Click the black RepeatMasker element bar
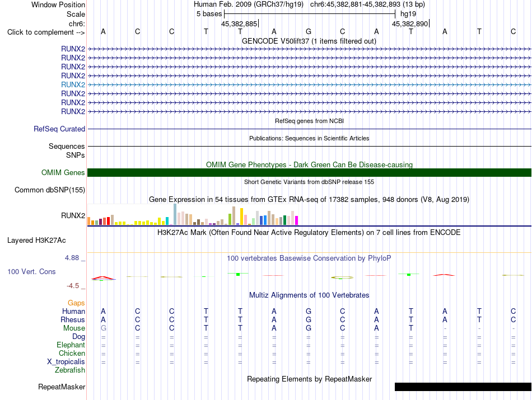Viewport: 532px width, 400px height. click(x=463, y=387)
